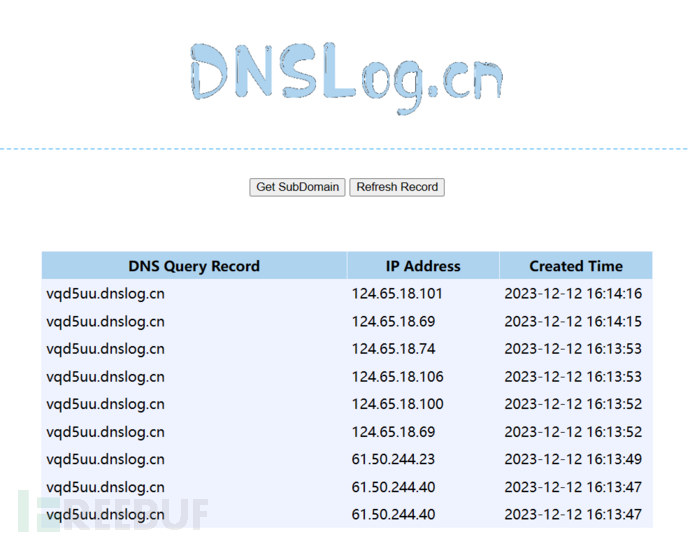This screenshot has width=690, height=539.
Task: Select IP address 124.65.18.106
Action: 397,377
